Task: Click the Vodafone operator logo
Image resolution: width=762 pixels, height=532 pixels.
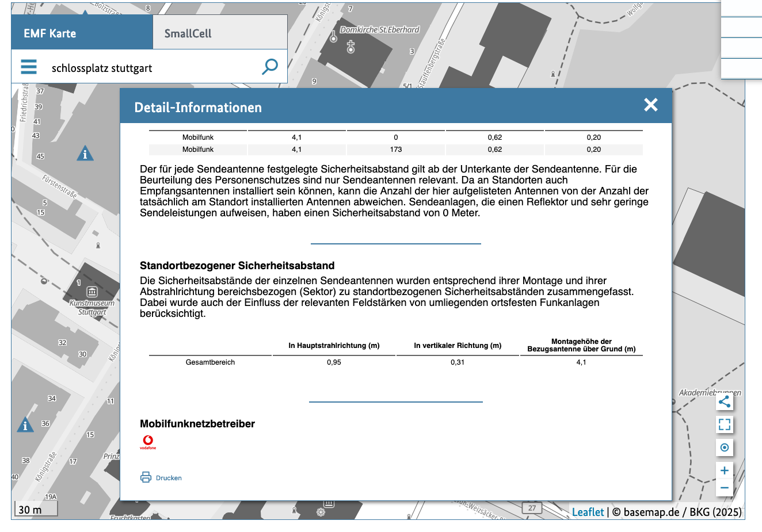Action: (x=148, y=442)
